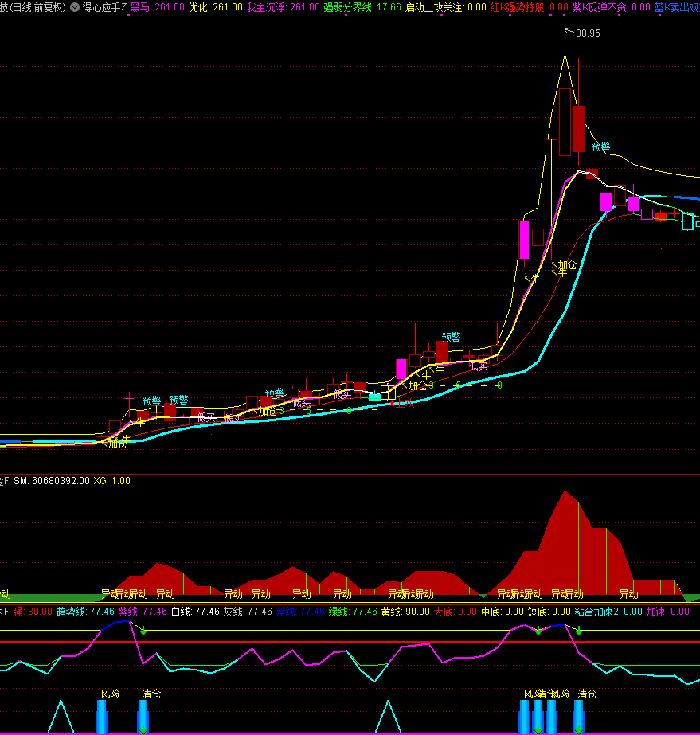Click the 黑马 261.00 indicator value

point(156,7)
